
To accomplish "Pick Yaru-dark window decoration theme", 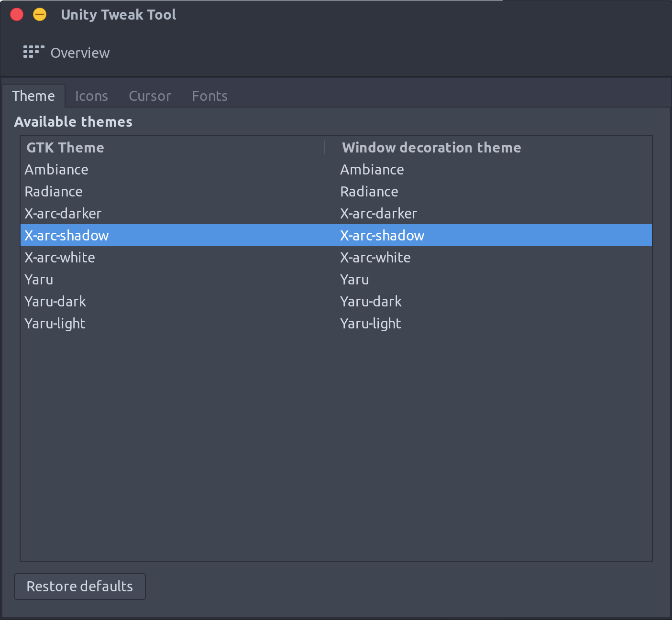I will (x=371, y=302).
